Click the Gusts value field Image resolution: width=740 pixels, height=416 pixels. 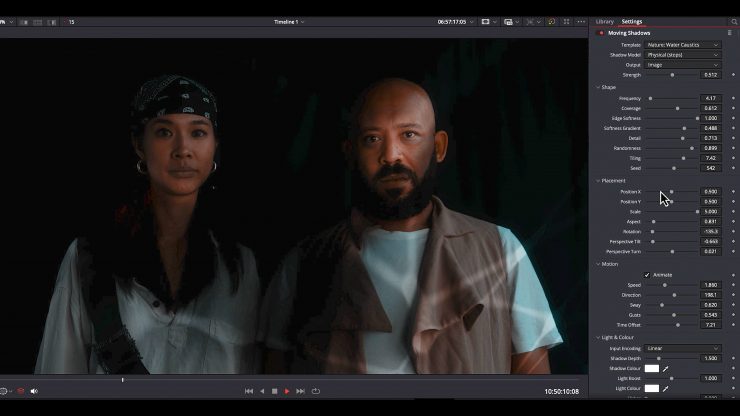[x=711, y=315]
